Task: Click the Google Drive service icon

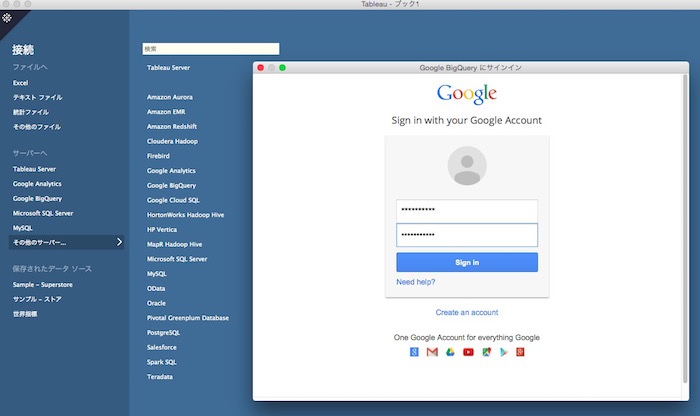Action: coord(450,352)
